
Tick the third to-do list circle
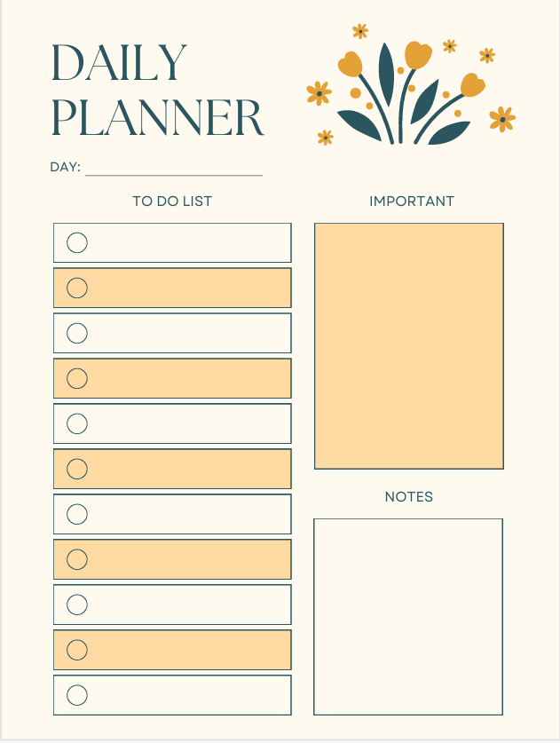click(77, 333)
